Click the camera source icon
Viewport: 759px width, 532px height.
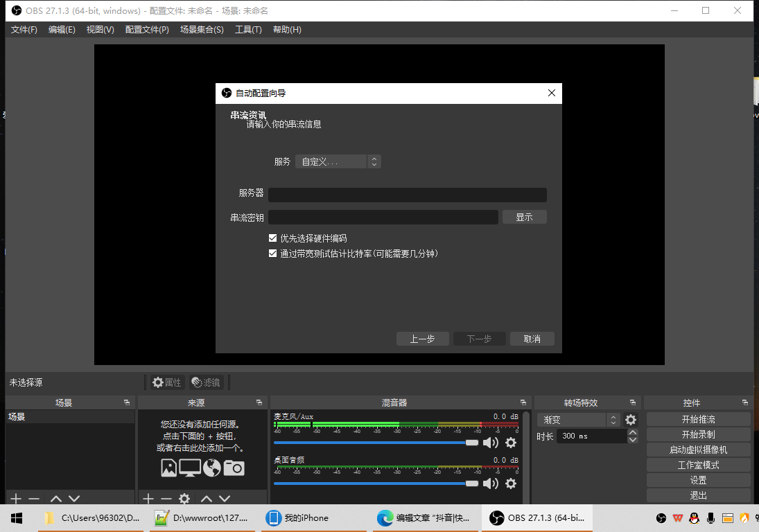[x=234, y=468]
